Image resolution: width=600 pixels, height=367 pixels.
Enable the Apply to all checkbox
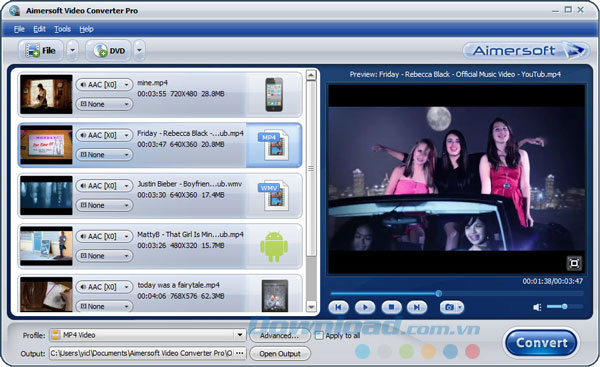click(319, 336)
